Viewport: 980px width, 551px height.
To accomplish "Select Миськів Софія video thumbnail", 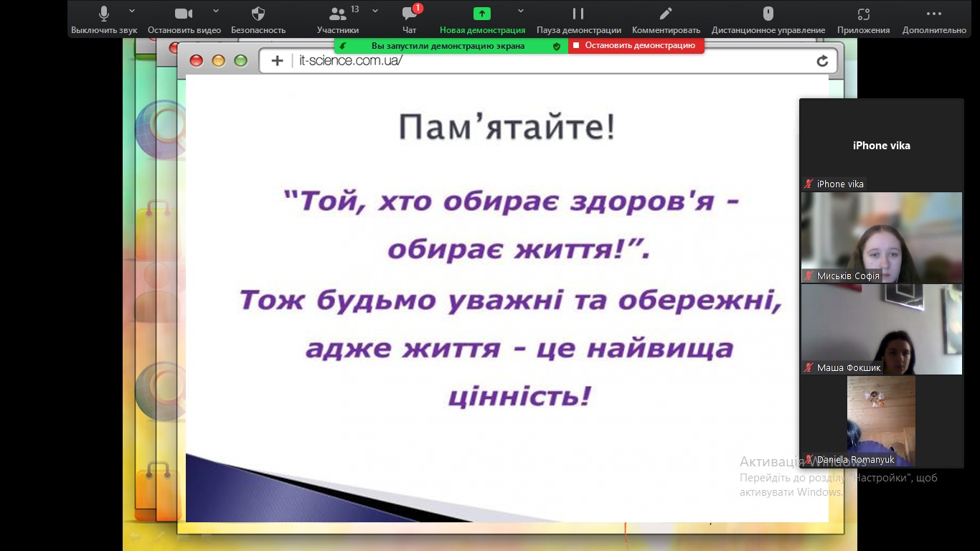I will [881, 237].
